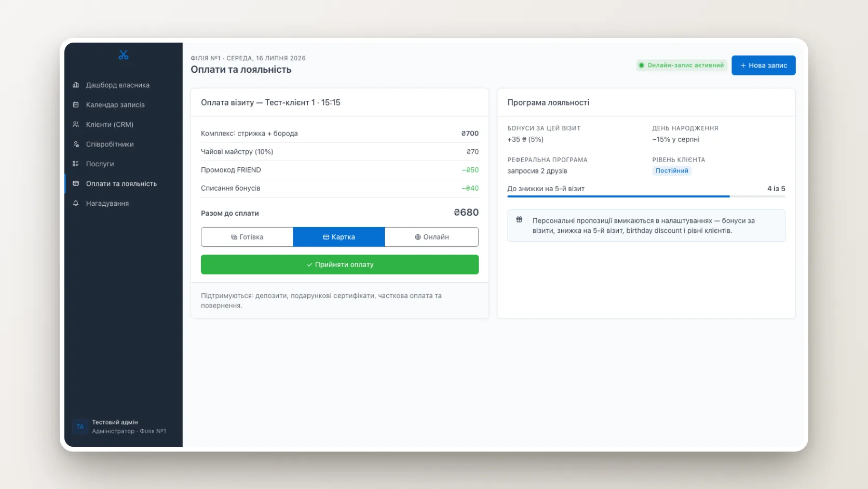This screenshot has width=868, height=489.
Task: Select Оплати та лояльність in sidebar
Action: (124, 183)
